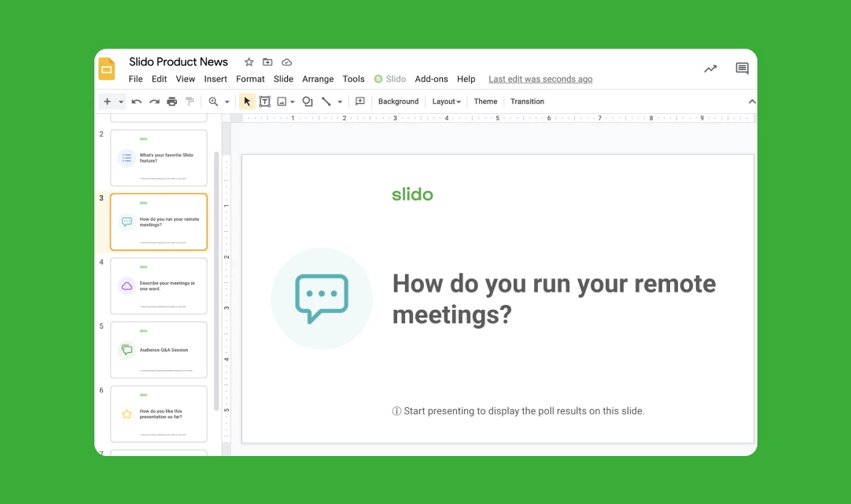Select the paint format tool
Screen dimensions: 851x504
[x=190, y=101]
